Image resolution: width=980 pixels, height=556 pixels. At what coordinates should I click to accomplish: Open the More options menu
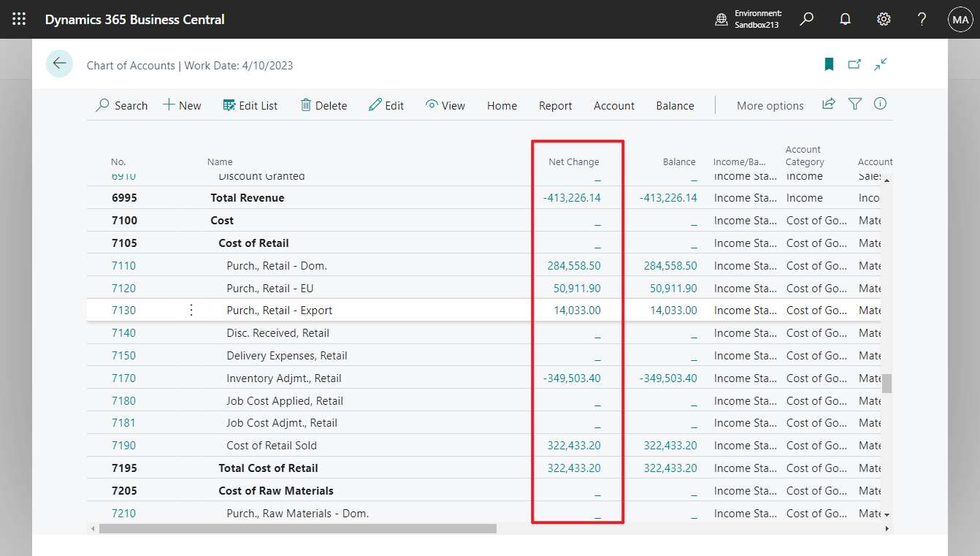coord(770,105)
